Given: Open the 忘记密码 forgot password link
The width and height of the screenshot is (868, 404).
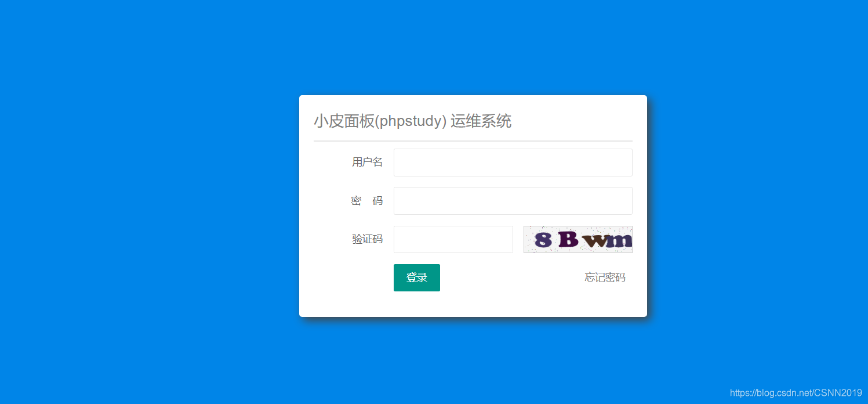Looking at the screenshot, I should click(604, 277).
